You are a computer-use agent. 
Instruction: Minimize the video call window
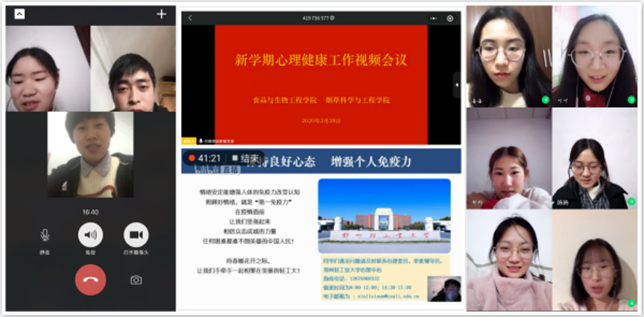(x=19, y=14)
